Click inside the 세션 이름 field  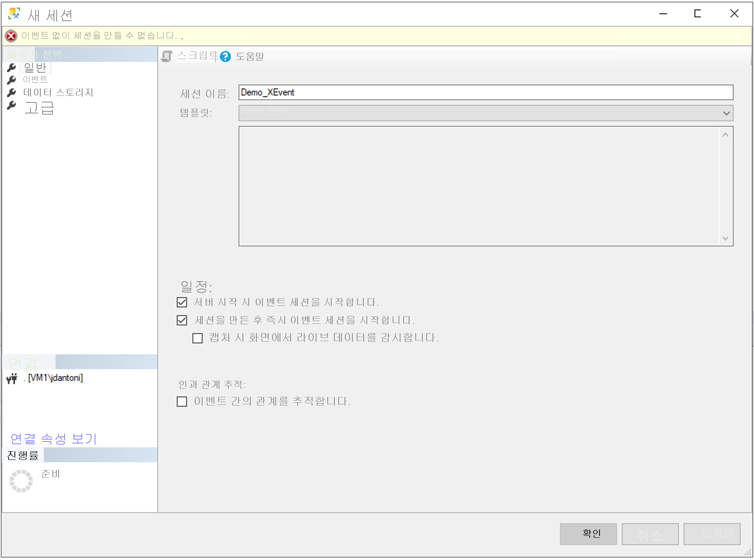pyautogui.click(x=486, y=92)
